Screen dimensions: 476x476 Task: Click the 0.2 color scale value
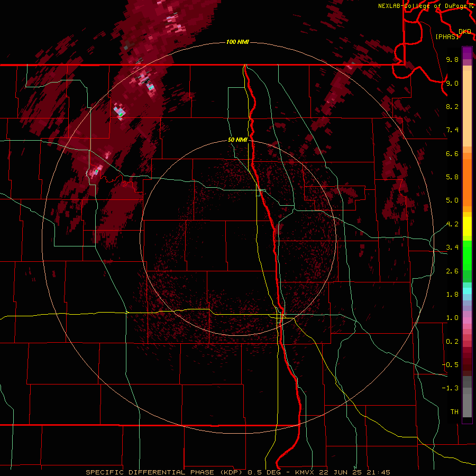[x=452, y=342]
